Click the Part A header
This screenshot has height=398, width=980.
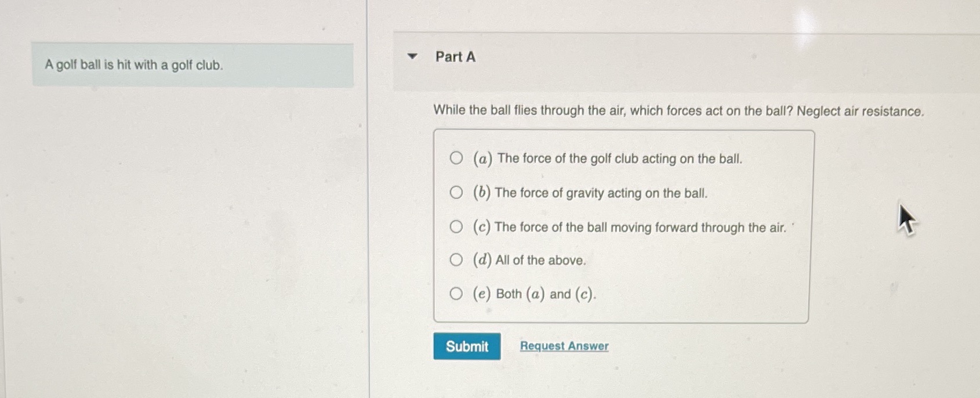(x=455, y=57)
